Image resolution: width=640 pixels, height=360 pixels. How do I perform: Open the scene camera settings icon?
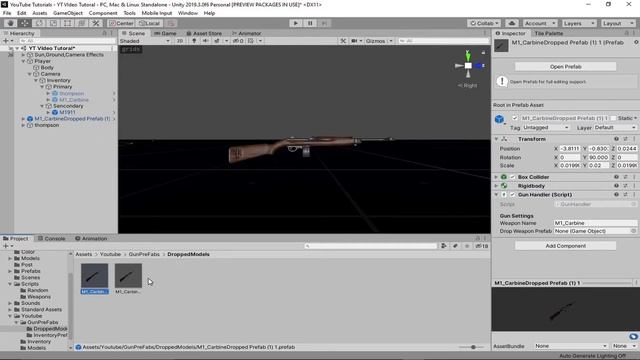pos(354,41)
